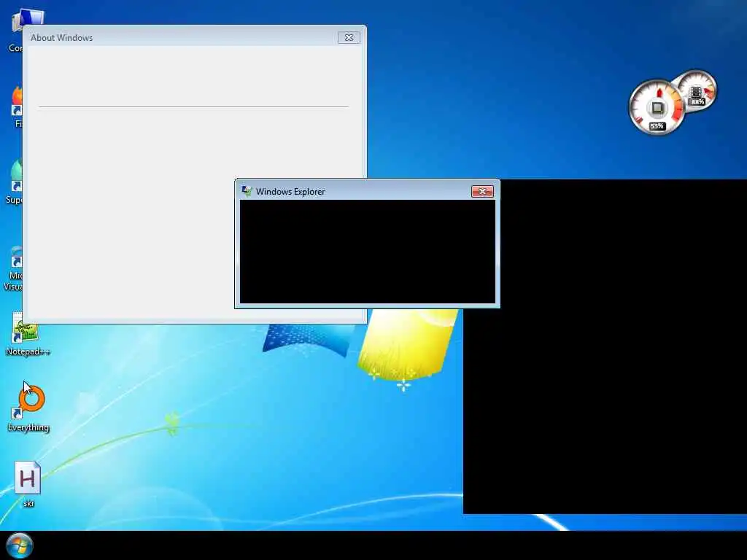Close the Windows Explorer dialog

coord(482,192)
